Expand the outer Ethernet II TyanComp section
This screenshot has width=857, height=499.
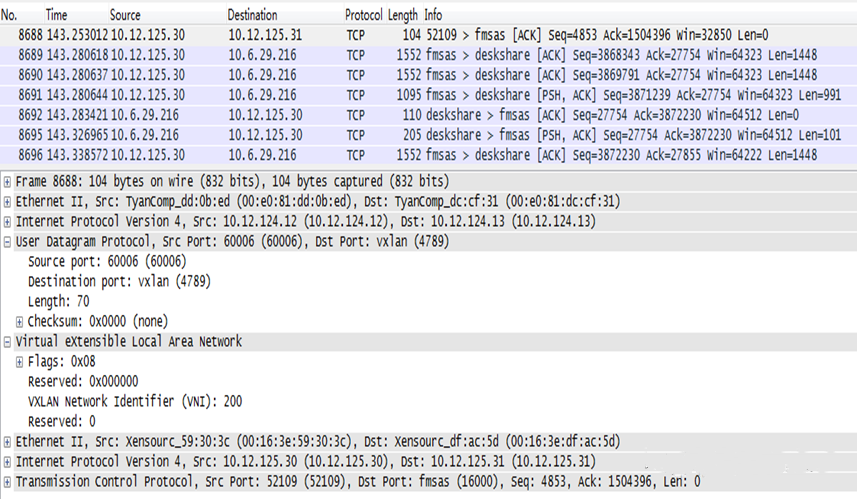(7, 202)
